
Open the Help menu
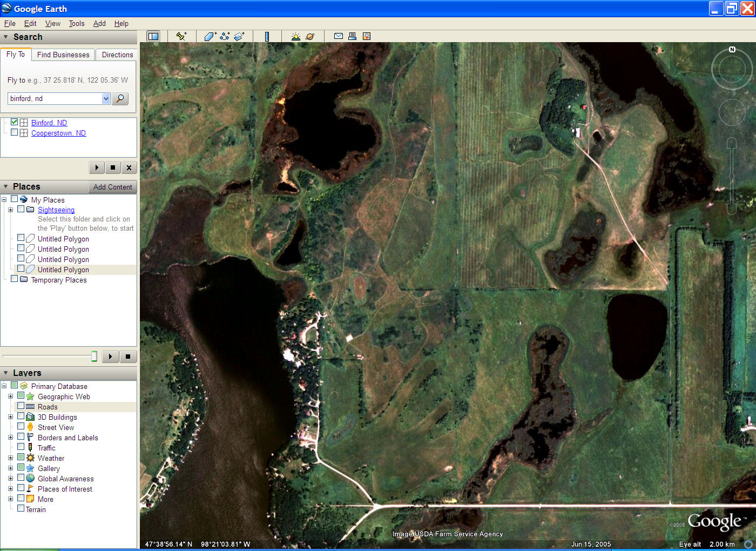122,23
